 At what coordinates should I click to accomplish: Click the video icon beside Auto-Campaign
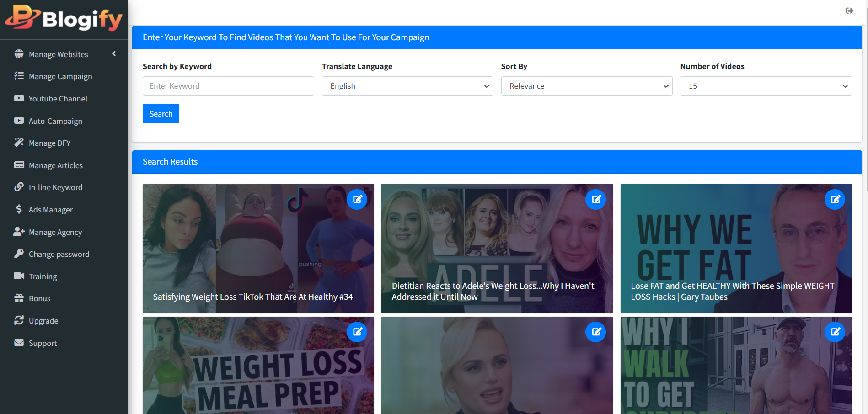(x=19, y=121)
